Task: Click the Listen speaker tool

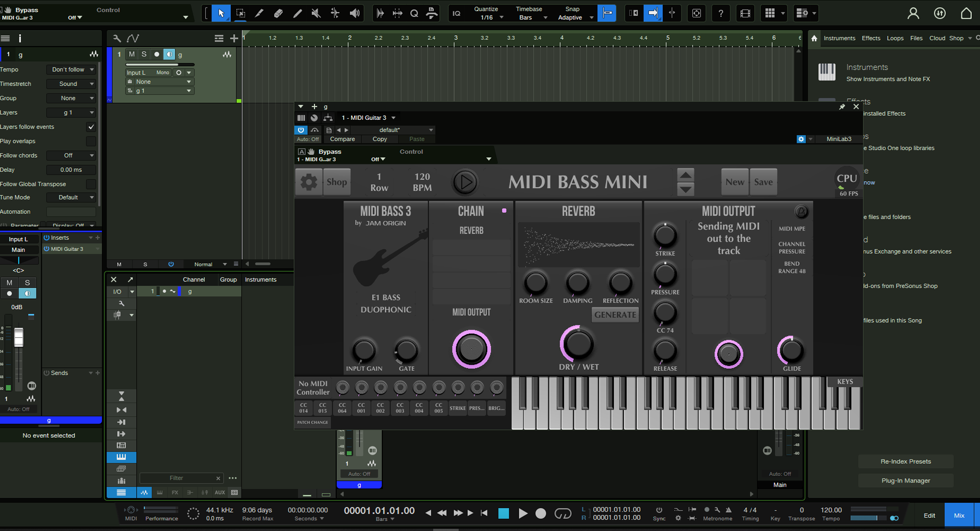Action: pos(355,13)
